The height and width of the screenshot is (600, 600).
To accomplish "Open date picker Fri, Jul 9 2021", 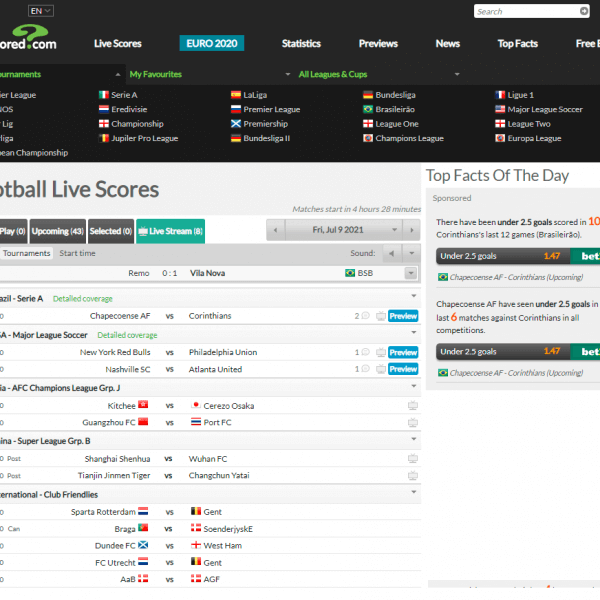I will (344, 230).
